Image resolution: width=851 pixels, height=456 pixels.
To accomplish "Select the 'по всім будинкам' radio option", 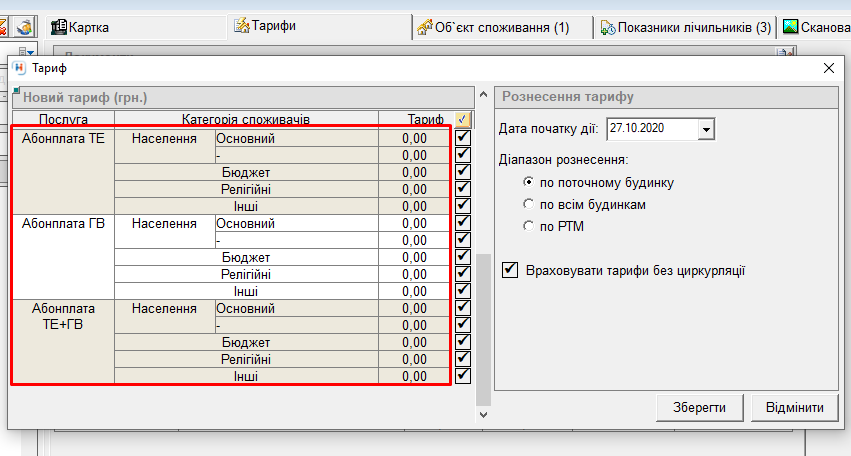I will tap(529, 204).
